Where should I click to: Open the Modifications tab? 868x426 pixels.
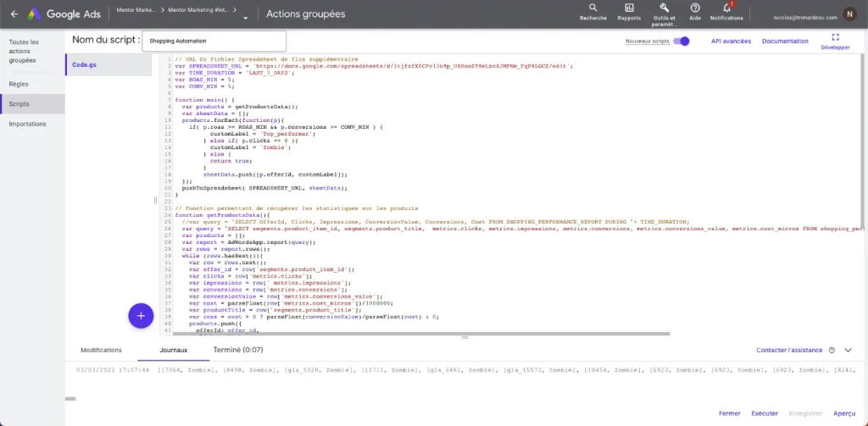click(102, 351)
